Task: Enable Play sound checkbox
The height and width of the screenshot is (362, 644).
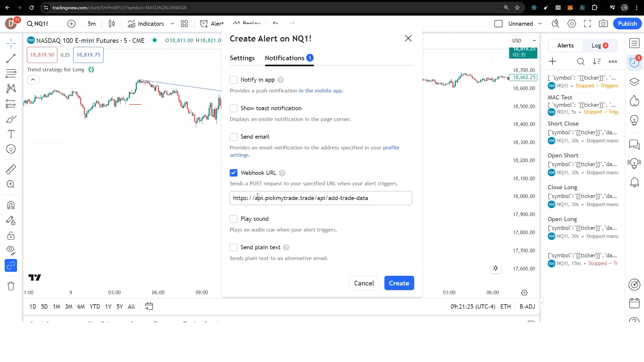Action: pos(233,219)
